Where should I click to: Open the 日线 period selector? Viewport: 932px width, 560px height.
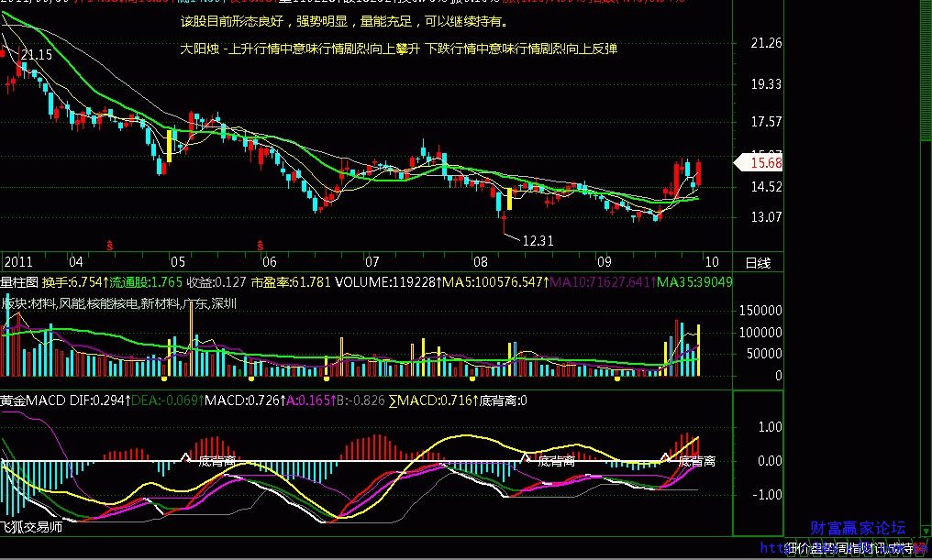click(757, 262)
